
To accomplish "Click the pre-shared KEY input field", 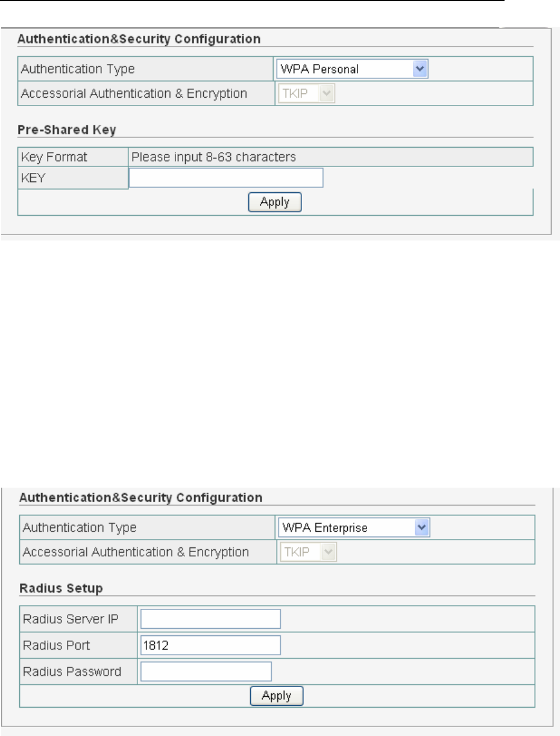I will [226, 178].
